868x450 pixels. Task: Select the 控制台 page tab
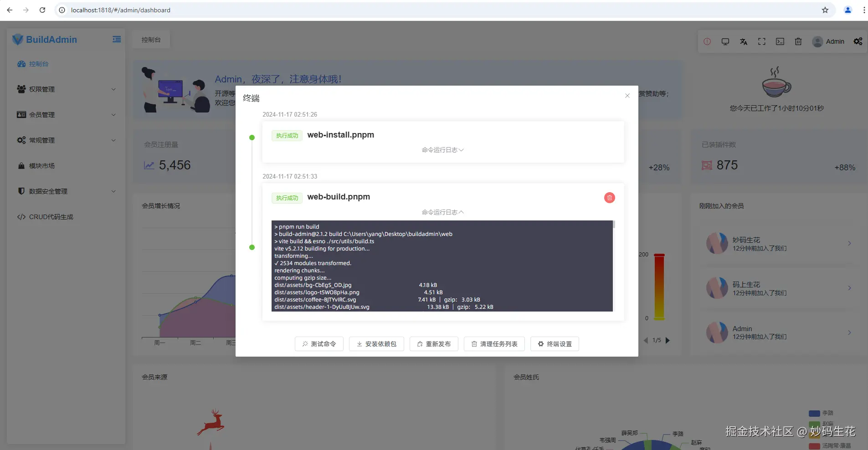(x=151, y=40)
